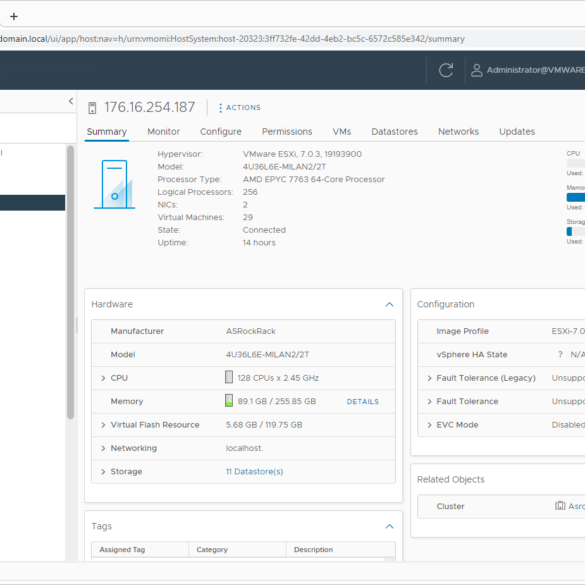Click the host name 176.16.254.187
This screenshot has height=585, width=585.
pyautogui.click(x=149, y=107)
